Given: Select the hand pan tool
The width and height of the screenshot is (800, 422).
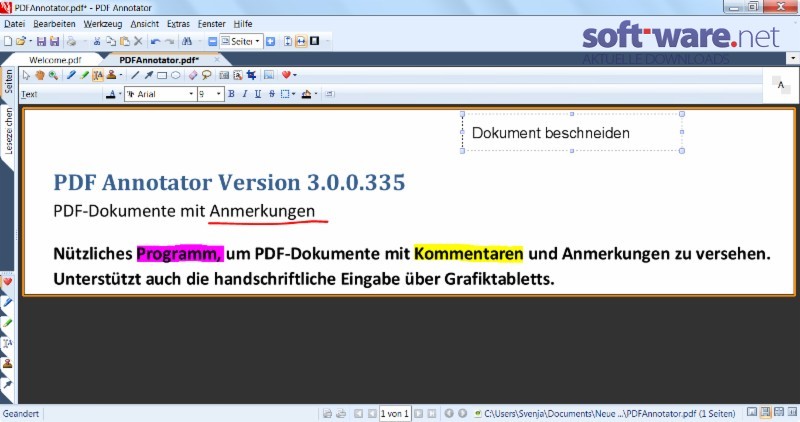Looking at the screenshot, I should pos(40,76).
